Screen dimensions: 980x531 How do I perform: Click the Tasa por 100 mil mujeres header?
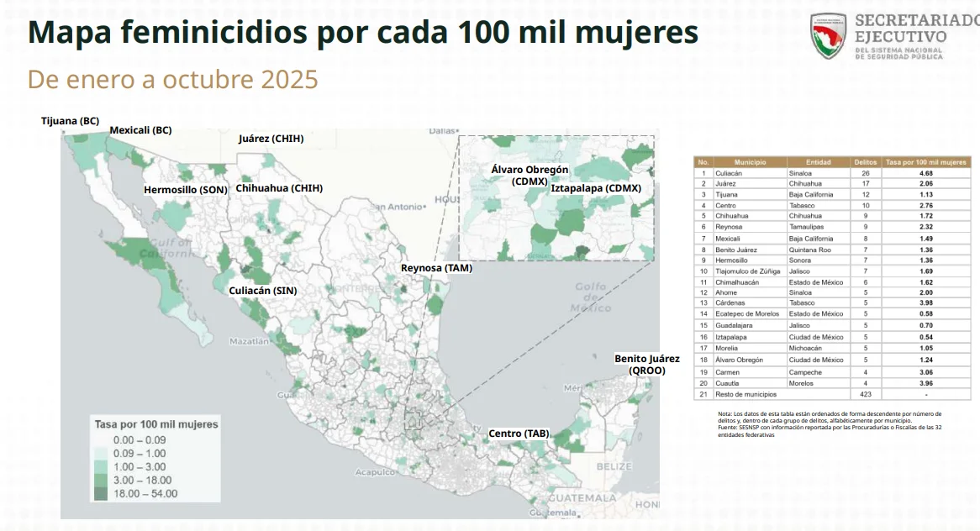click(926, 161)
